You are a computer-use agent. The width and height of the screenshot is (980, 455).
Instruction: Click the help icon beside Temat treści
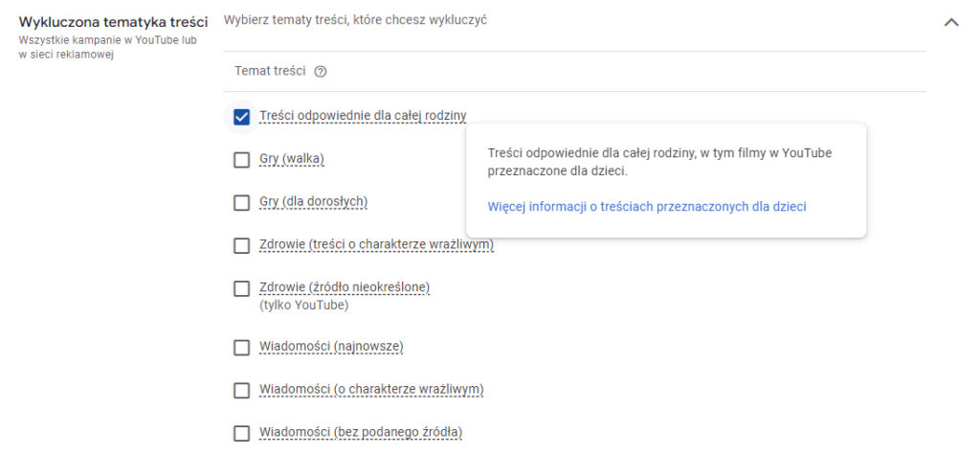[x=321, y=72]
